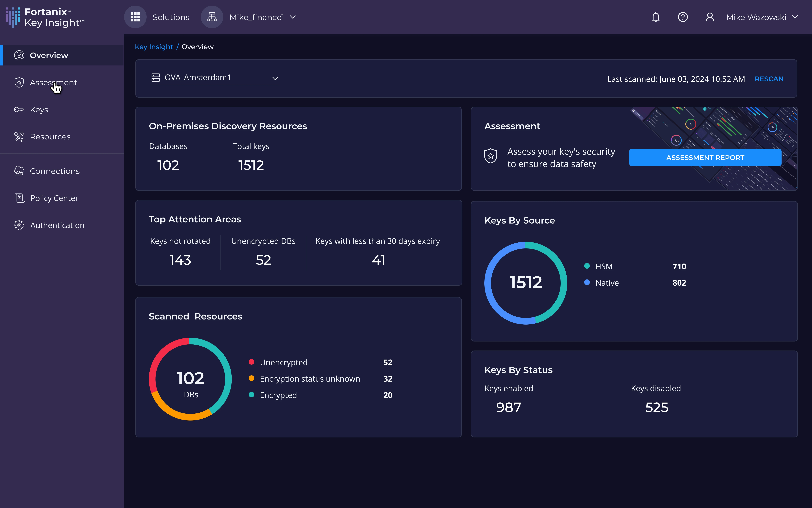Click the Unencrypted DBs value 52
Screen dimensions: 812x508
click(x=263, y=260)
